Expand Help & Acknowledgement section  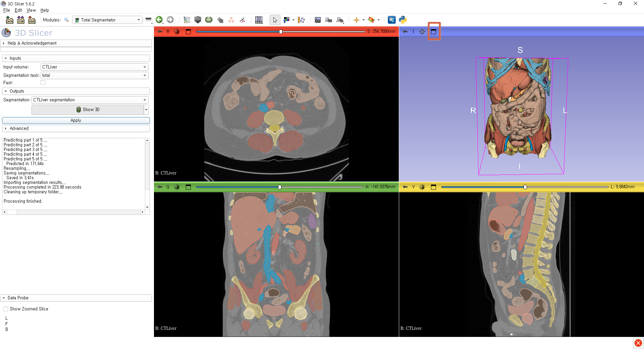pos(76,43)
